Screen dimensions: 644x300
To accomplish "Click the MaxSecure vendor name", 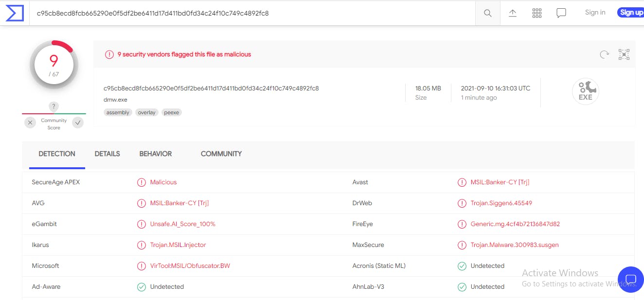I will (368, 245).
